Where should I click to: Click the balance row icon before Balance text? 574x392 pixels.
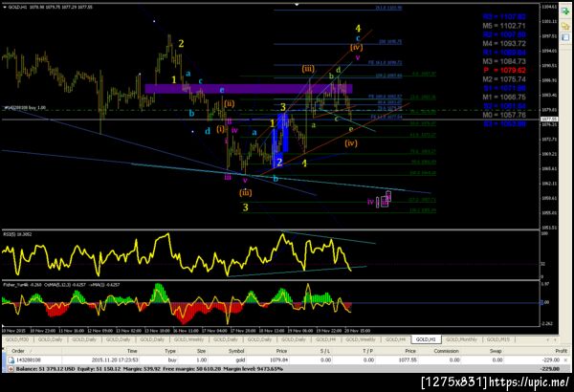pyautogui.click(x=11, y=369)
